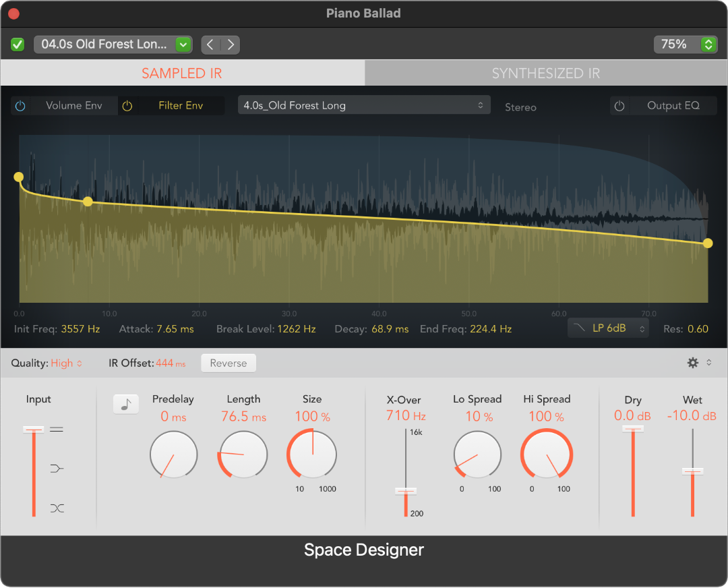The width and height of the screenshot is (728, 588).
Task: Click the Dry value 0.0 dB
Action: [632, 415]
